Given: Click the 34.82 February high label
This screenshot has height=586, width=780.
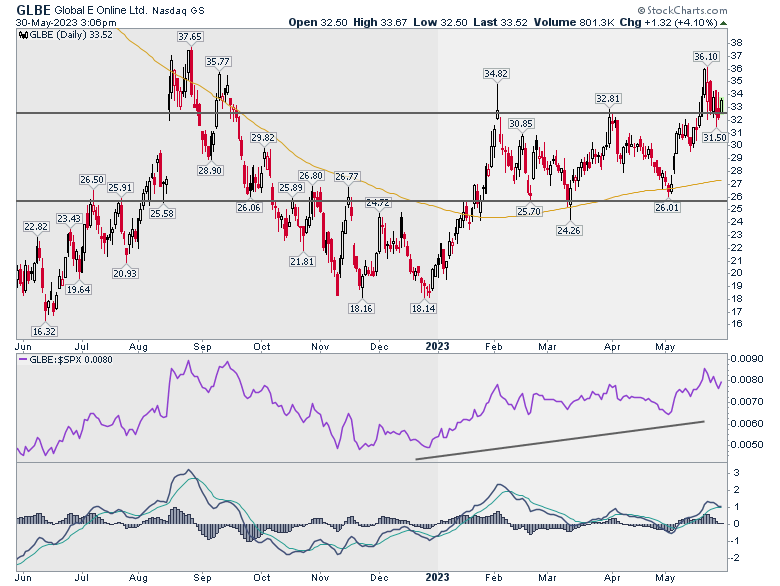Looking at the screenshot, I should 496,74.
